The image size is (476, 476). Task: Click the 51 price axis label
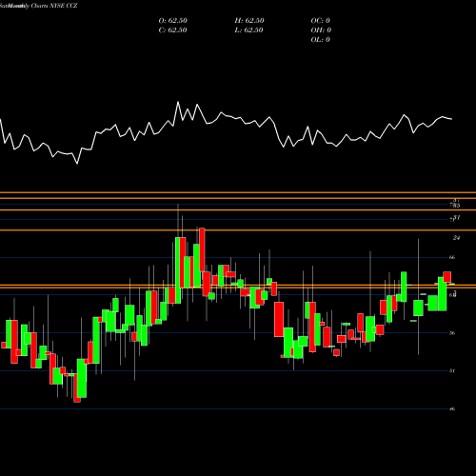452,370
